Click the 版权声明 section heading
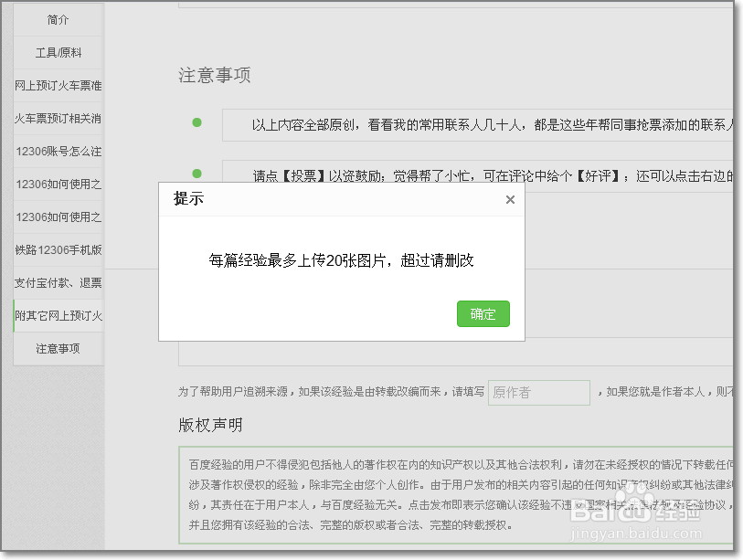This screenshot has width=743, height=560. pos(212,425)
